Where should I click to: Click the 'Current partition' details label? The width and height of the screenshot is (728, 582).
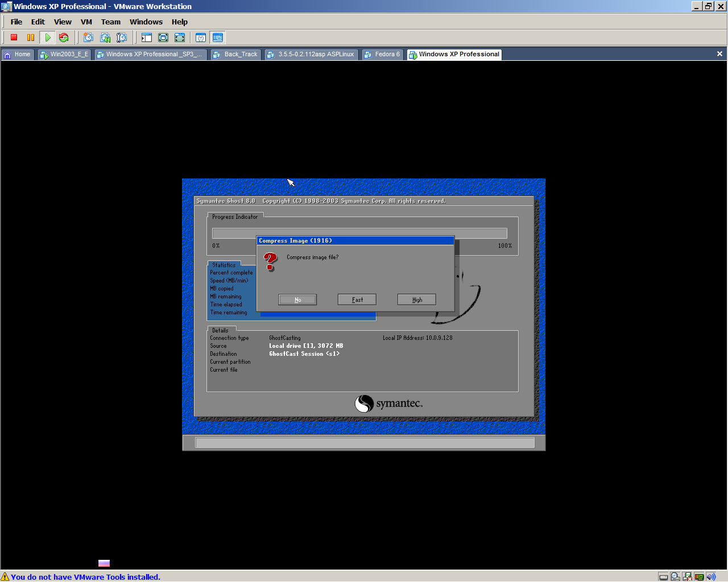tap(230, 361)
